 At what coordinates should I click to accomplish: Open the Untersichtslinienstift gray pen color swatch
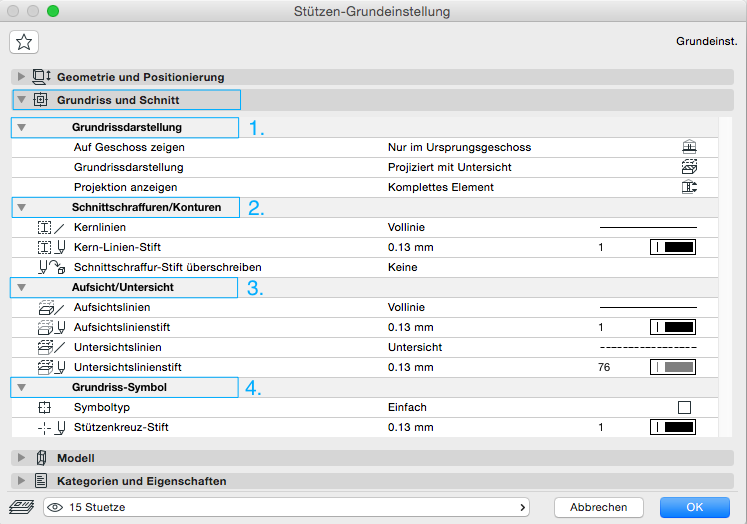point(672,367)
